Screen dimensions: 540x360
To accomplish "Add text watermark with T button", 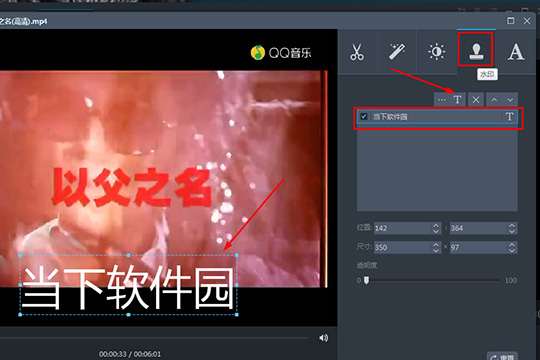I will 458,100.
